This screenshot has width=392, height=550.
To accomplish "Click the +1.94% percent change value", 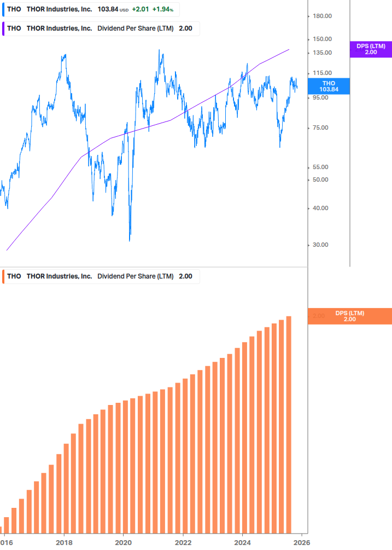I will tap(163, 9).
